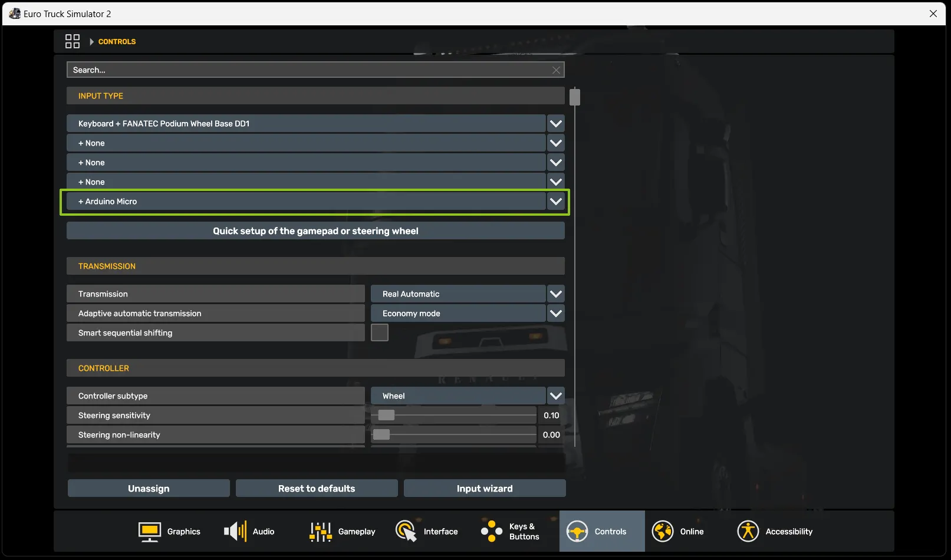Click Reset to defaults button
Screen dimensions: 951x560
coord(317,489)
